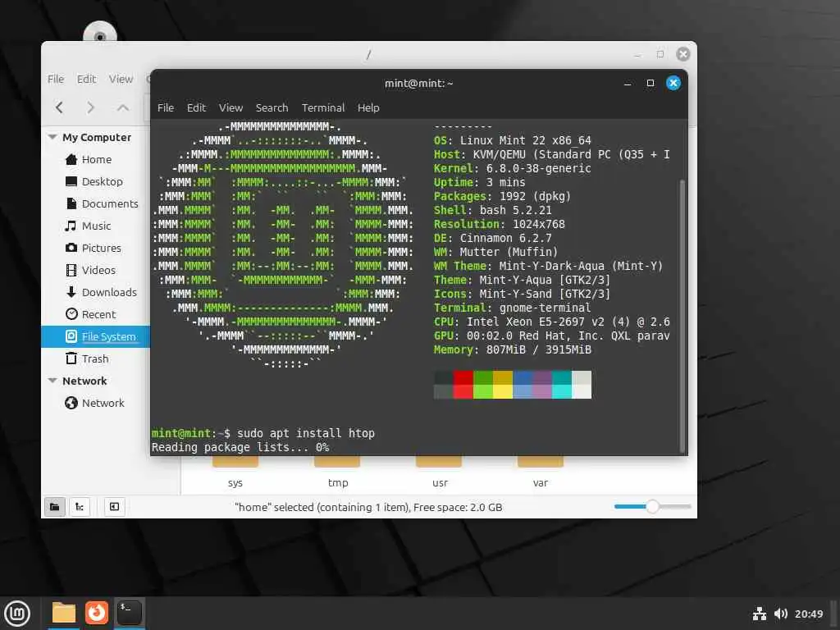The height and width of the screenshot is (630, 840).
Task: Open the terminal File menu
Action: (166, 107)
